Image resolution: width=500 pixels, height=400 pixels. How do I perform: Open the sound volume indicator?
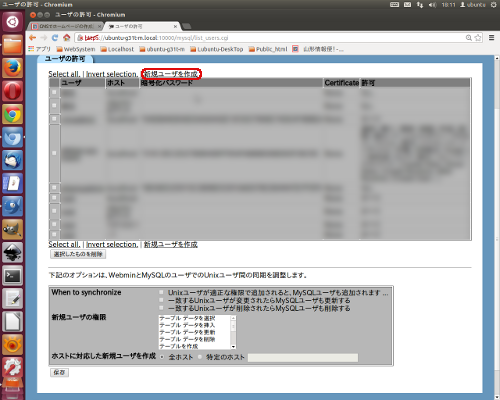click(432, 5)
